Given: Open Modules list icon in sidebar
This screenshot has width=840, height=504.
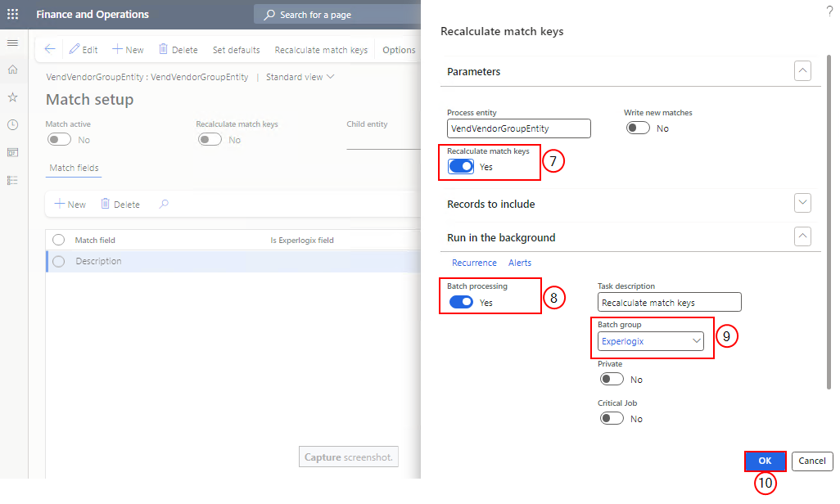Looking at the screenshot, I should pyautogui.click(x=13, y=180).
